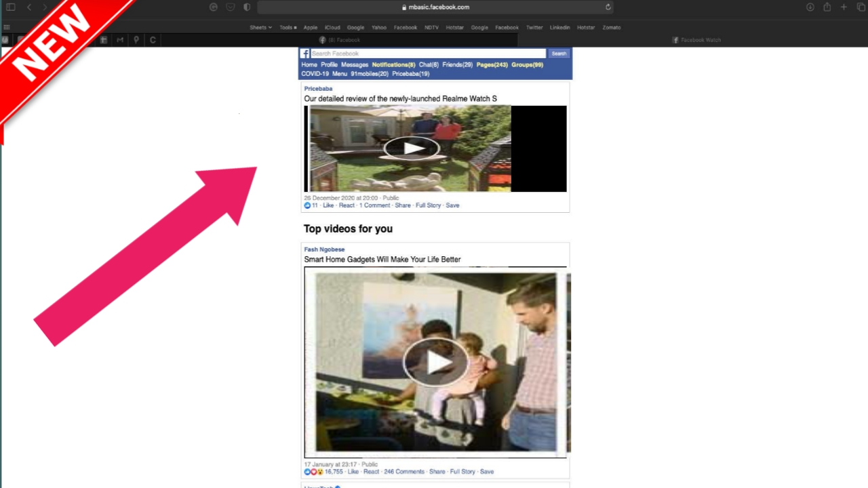Play the Smart Home Gadgets video
Viewport: 868px width, 488px height.
click(x=436, y=361)
